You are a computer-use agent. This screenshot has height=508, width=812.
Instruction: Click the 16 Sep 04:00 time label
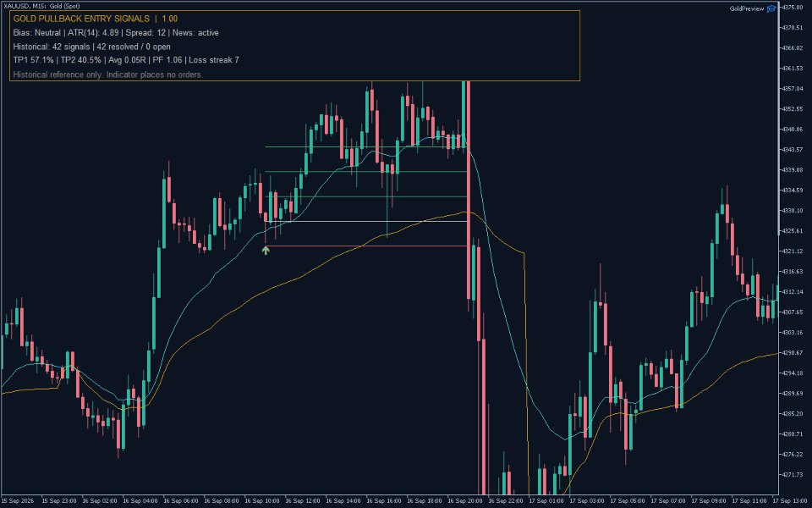[140, 501]
